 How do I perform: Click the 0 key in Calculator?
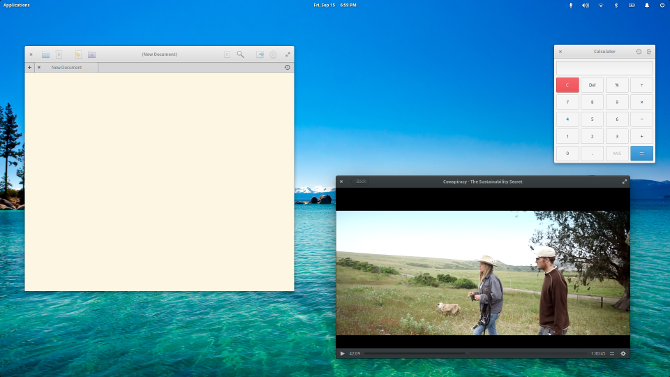(x=567, y=153)
